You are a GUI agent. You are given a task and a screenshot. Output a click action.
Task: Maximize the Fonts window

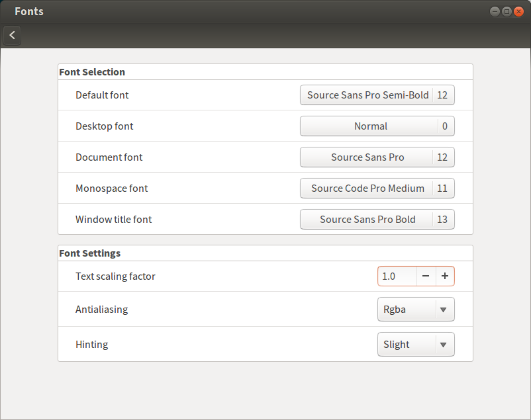(507, 11)
